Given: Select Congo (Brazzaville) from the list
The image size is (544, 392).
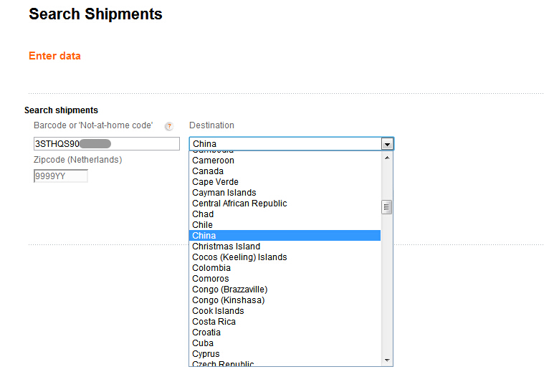Looking at the screenshot, I should 285,290.
